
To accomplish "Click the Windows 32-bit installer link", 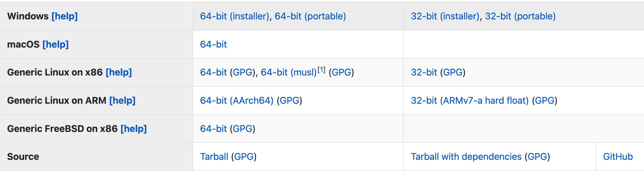I will coord(445,16).
